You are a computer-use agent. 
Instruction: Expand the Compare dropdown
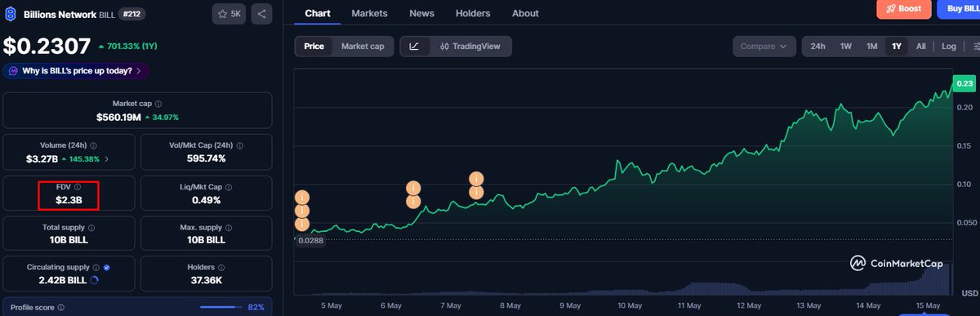coord(764,47)
